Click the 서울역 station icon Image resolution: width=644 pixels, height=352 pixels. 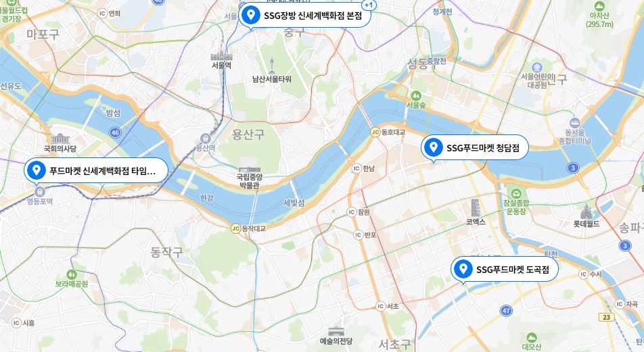tap(221, 56)
